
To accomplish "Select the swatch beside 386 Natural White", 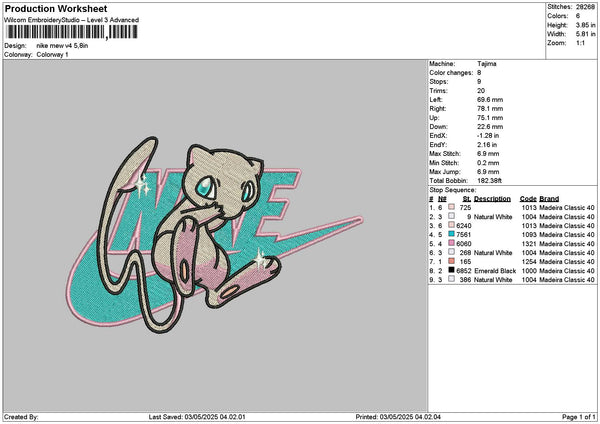I will (x=452, y=279).
